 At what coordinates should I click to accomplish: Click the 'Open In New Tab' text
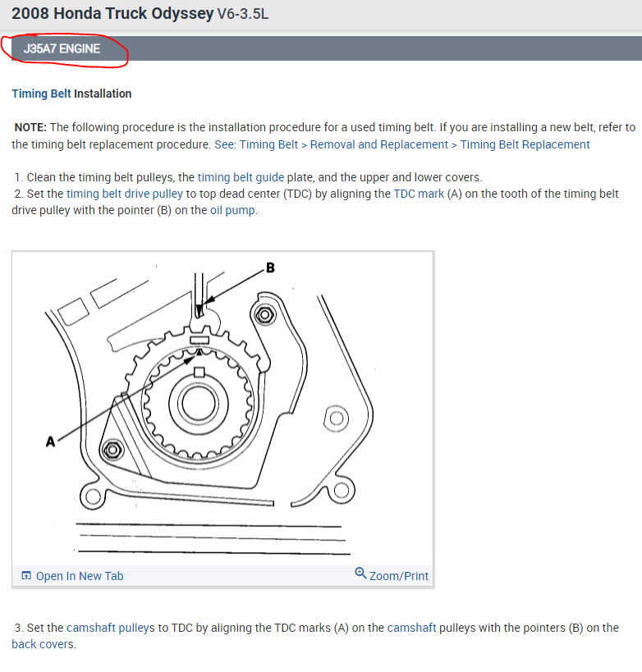click(80, 576)
